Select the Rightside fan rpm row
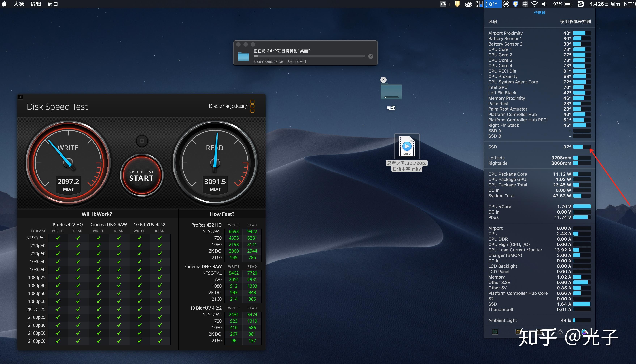 (x=539, y=163)
